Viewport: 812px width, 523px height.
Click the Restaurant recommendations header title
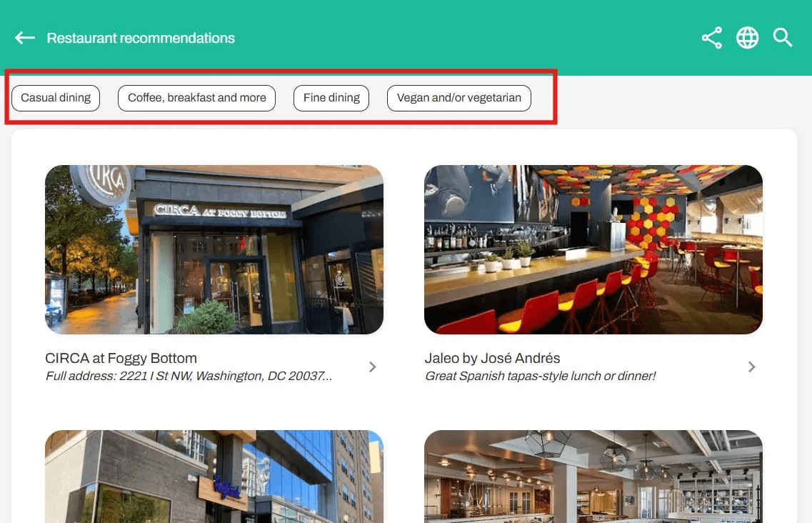141,38
